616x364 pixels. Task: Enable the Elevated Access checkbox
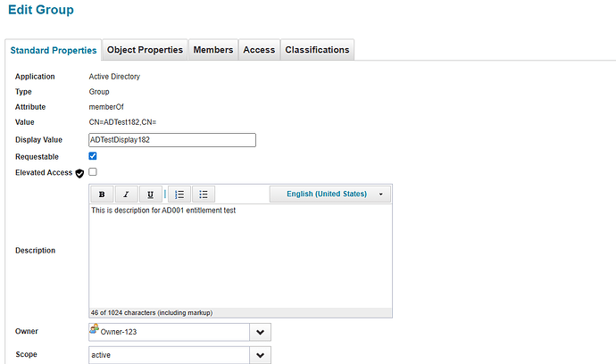[93, 171]
